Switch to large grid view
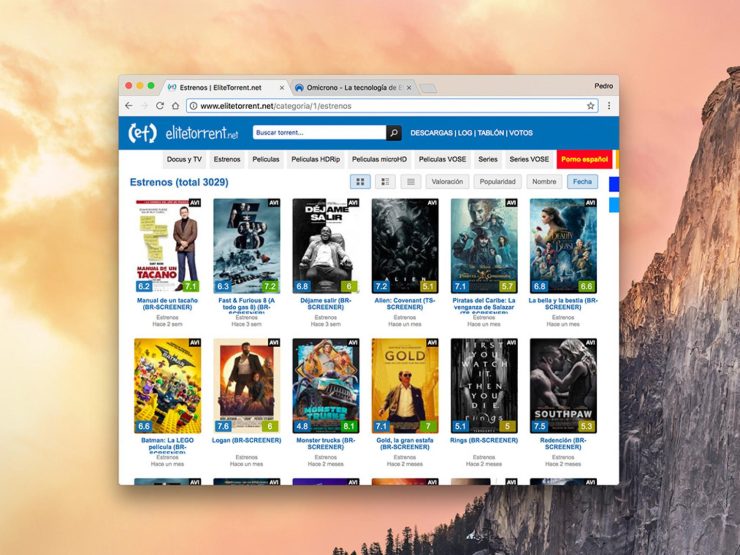This screenshot has width=740, height=555. (360, 182)
